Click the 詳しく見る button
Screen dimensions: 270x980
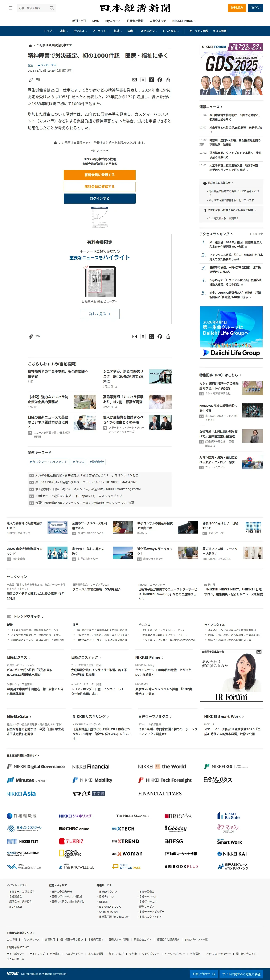tap(99, 314)
